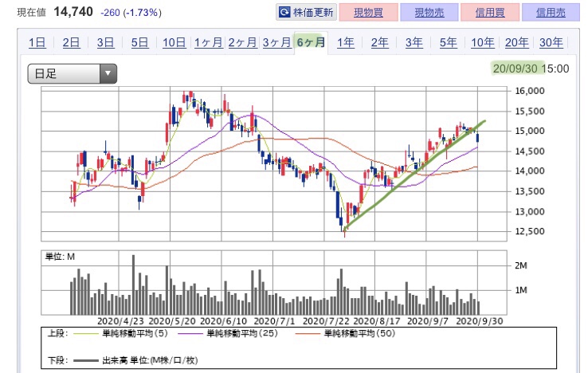This screenshot has height=373, width=588.
Task: Click the refresh icon on 株価更新
Action: [x=284, y=13]
